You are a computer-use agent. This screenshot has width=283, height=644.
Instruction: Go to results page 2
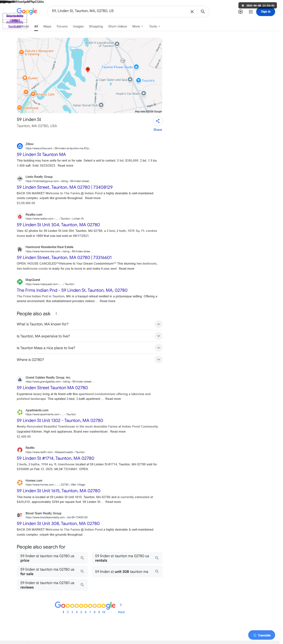68,612
